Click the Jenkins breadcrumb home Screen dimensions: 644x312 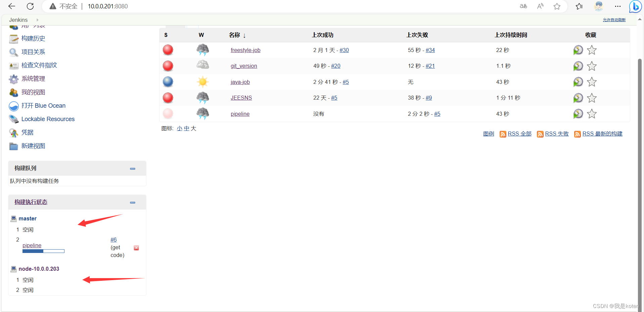point(18,20)
